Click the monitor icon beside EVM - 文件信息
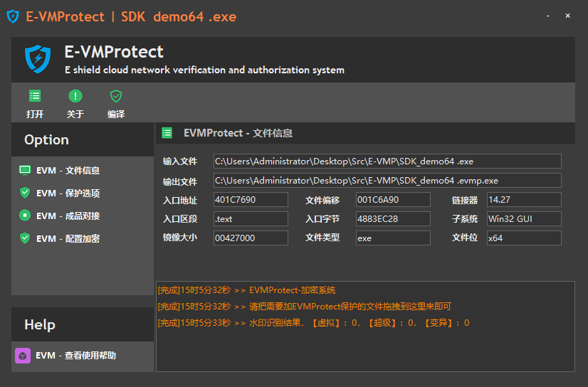The width and height of the screenshot is (588, 387). pos(25,170)
